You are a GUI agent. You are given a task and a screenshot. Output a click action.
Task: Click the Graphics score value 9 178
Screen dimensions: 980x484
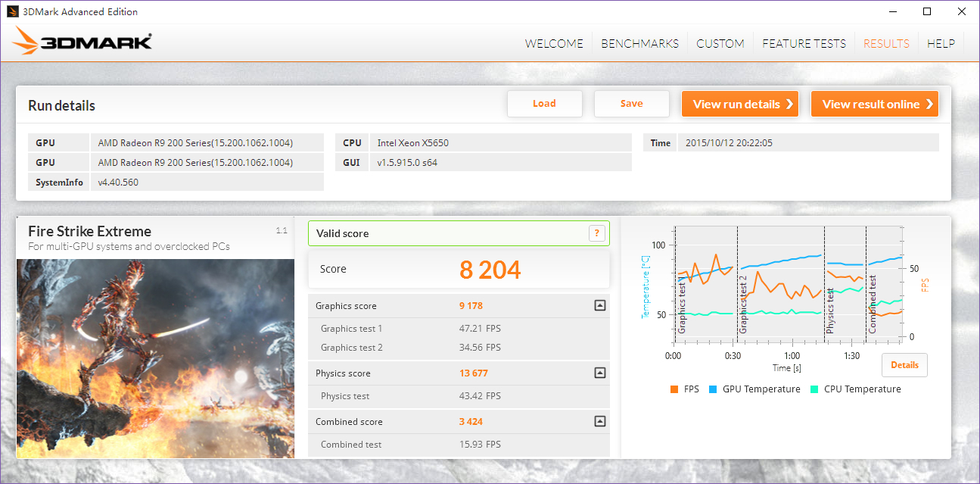(471, 306)
